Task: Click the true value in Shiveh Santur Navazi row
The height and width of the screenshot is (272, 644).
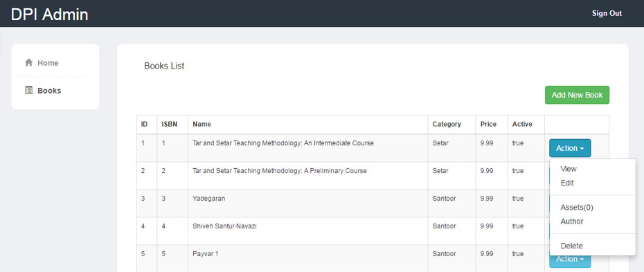Action: tap(517, 226)
